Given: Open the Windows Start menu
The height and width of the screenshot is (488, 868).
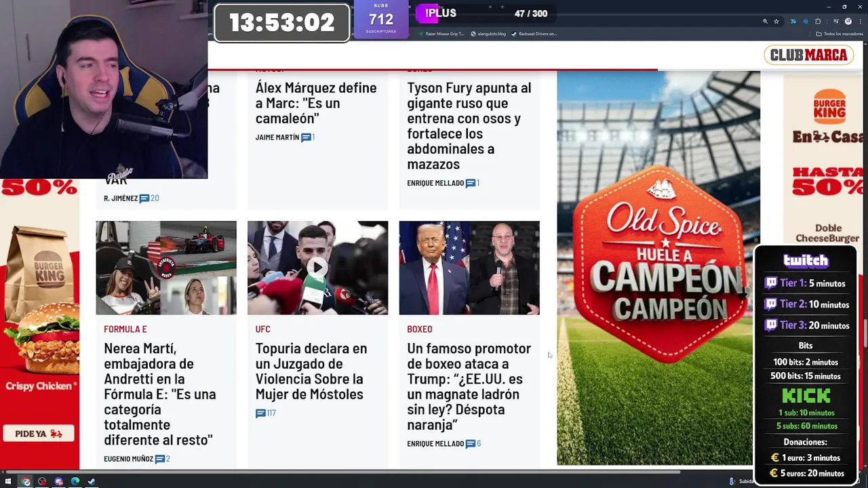Looking at the screenshot, I should tap(8, 481).
